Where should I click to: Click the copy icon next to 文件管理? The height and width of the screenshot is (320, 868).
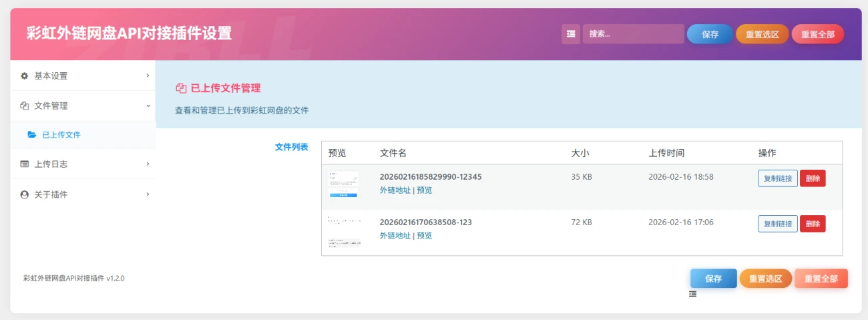point(25,106)
